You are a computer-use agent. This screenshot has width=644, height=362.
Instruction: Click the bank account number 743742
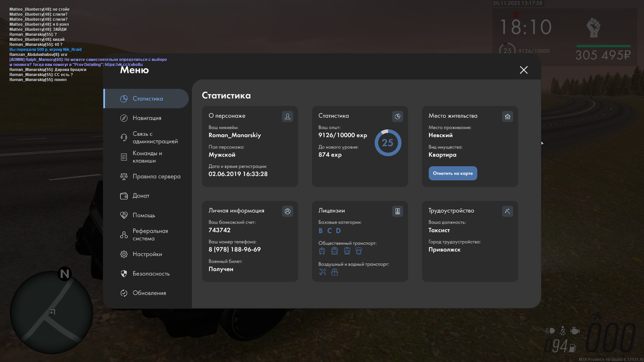click(x=219, y=230)
